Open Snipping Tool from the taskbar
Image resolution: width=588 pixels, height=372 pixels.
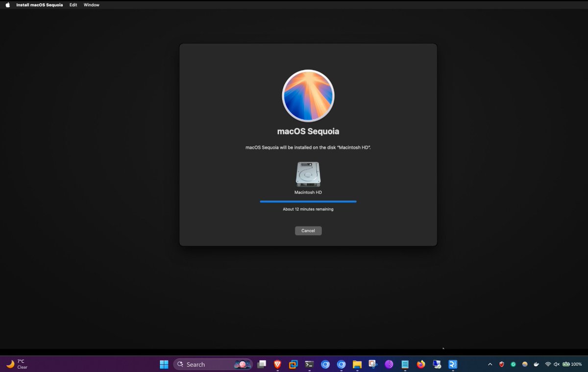pos(373,364)
